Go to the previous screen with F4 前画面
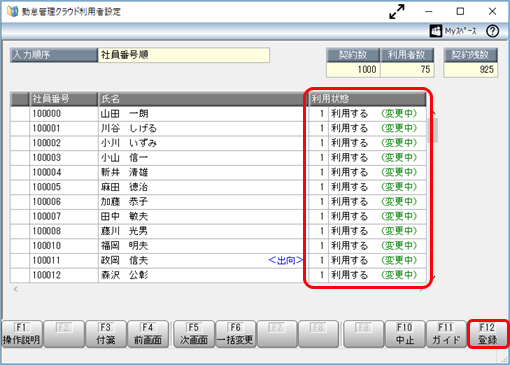Viewport: 510px width, 365px height. click(148, 334)
